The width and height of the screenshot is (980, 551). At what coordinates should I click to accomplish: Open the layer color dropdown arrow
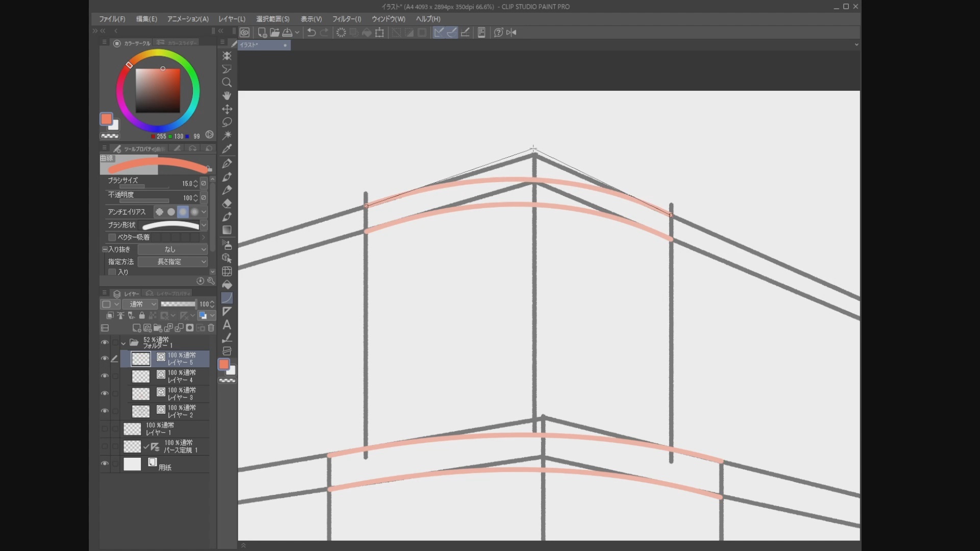[x=212, y=316]
